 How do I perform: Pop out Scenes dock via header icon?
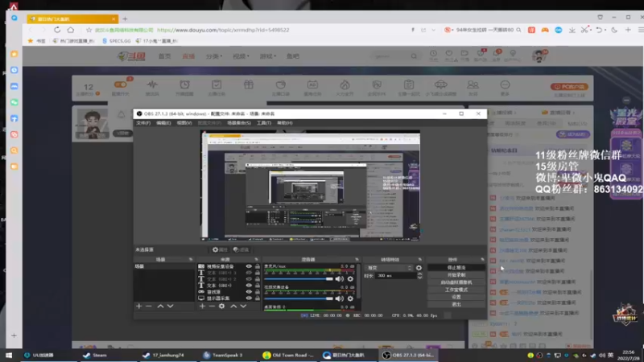[x=191, y=259]
